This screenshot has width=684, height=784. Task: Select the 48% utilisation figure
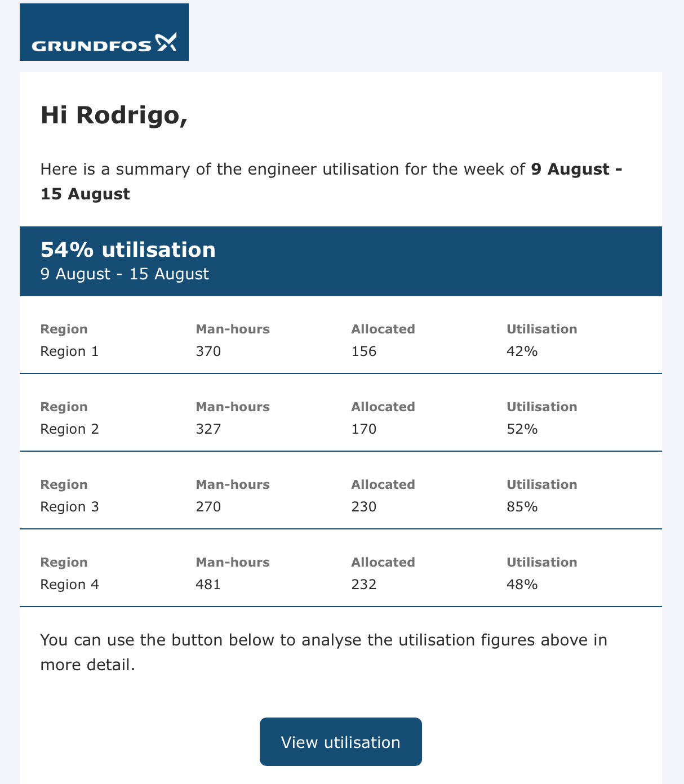[522, 585]
